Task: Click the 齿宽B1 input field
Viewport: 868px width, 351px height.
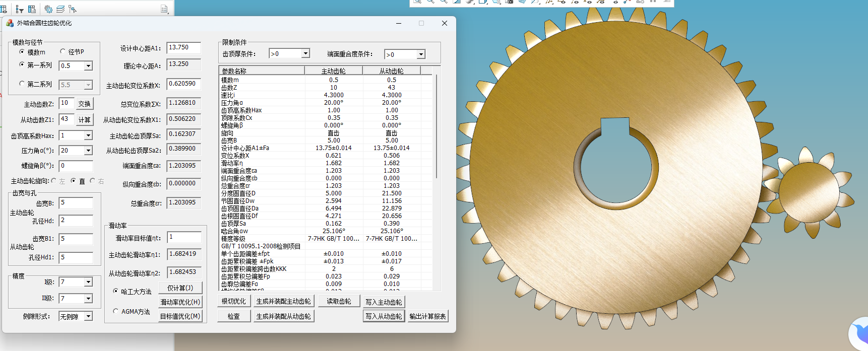Action: 76,239
